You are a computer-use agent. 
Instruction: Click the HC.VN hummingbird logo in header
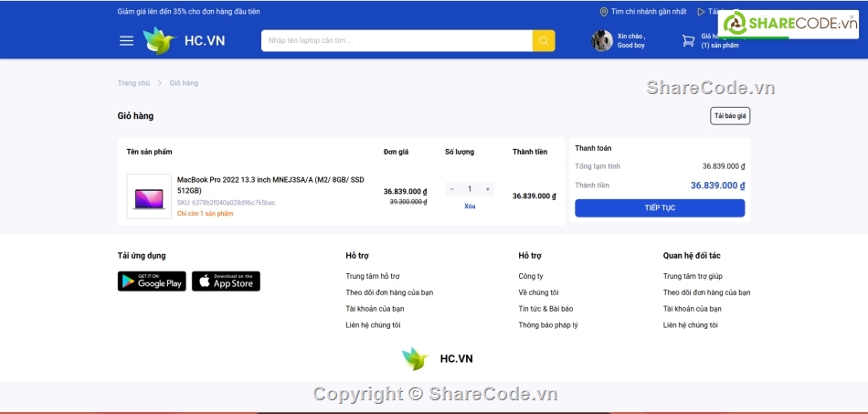[158, 40]
